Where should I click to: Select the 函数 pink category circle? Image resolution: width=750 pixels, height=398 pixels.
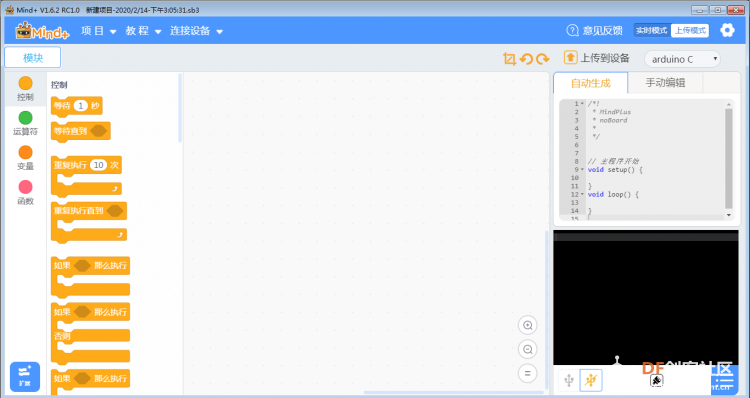tap(25, 187)
